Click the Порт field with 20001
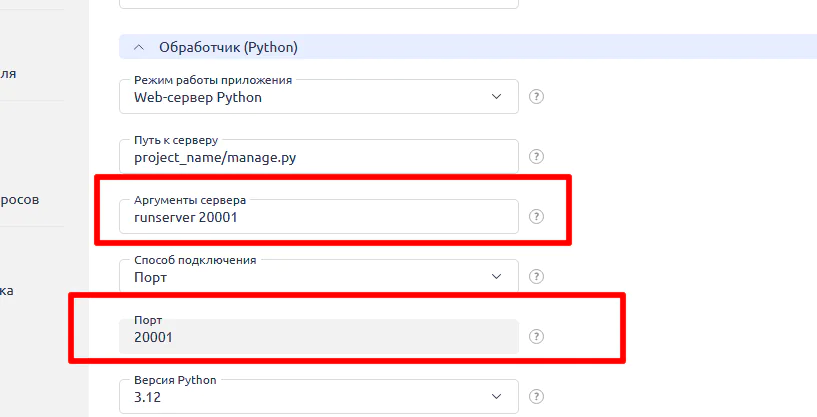Screen dimensions: 817x417 tap(319, 336)
